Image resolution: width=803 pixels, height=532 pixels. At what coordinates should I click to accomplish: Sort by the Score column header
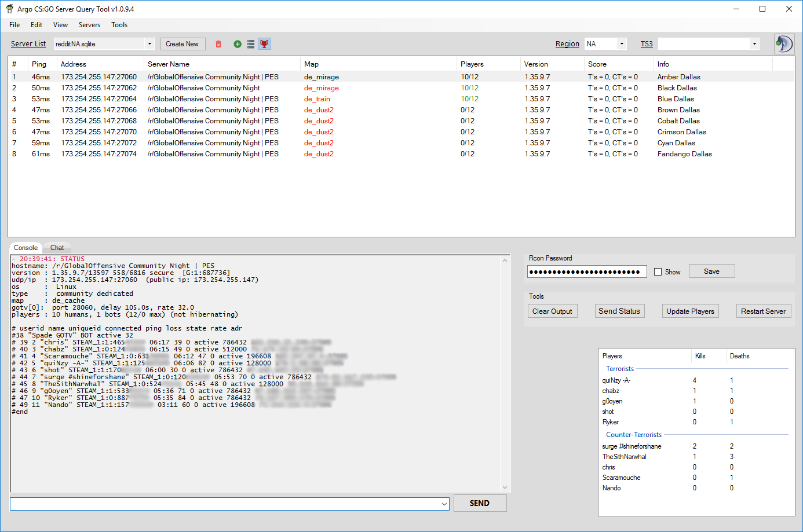[619, 64]
